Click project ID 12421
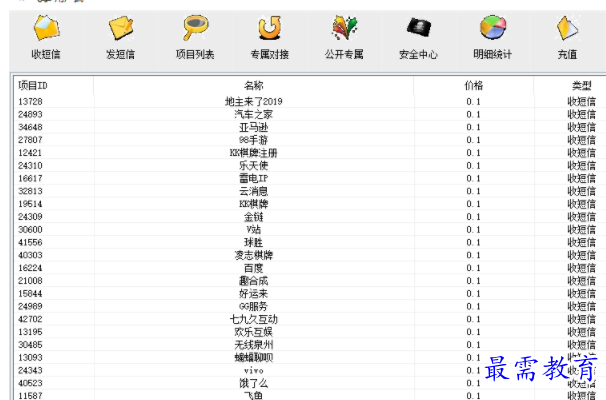The height and width of the screenshot is (400, 606). click(x=30, y=153)
